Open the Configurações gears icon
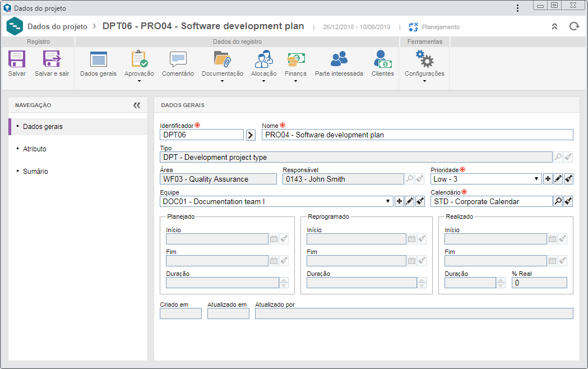 (x=424, y=59)
